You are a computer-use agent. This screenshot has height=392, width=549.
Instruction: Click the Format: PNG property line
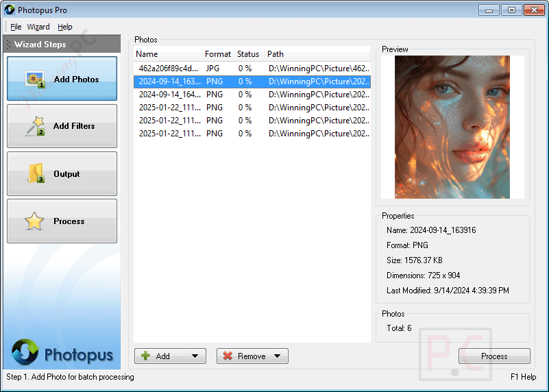pyautogui.click(x=407, y=245)
